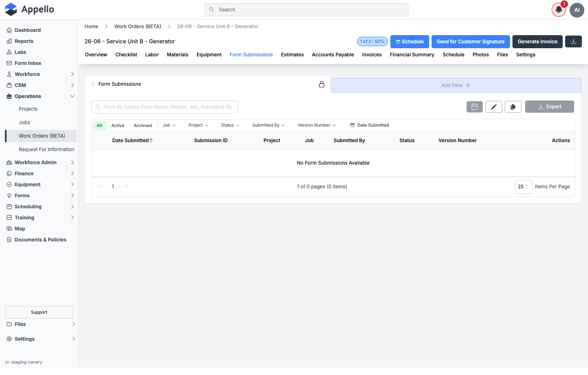Screen dimensions: 588x375
Task: Click the Generate Invoice button
Action: pyautogui.click(x=537, y=42)
